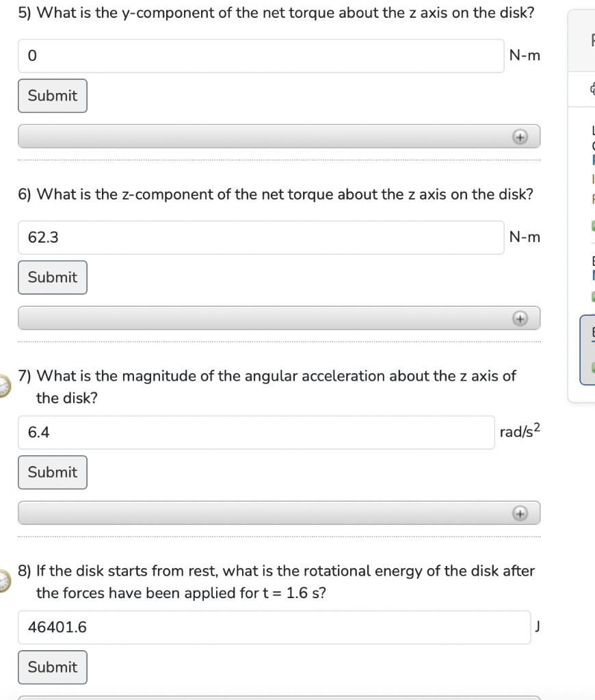Viewport: 595px width, 700px height.
Task: Submit the answer for question 8
Action: (52, 667)
